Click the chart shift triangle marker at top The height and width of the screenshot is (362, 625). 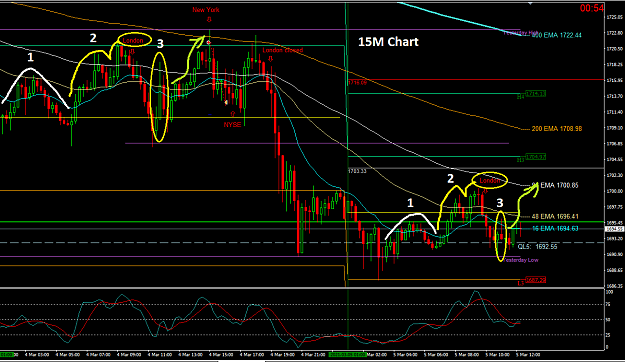530,3
